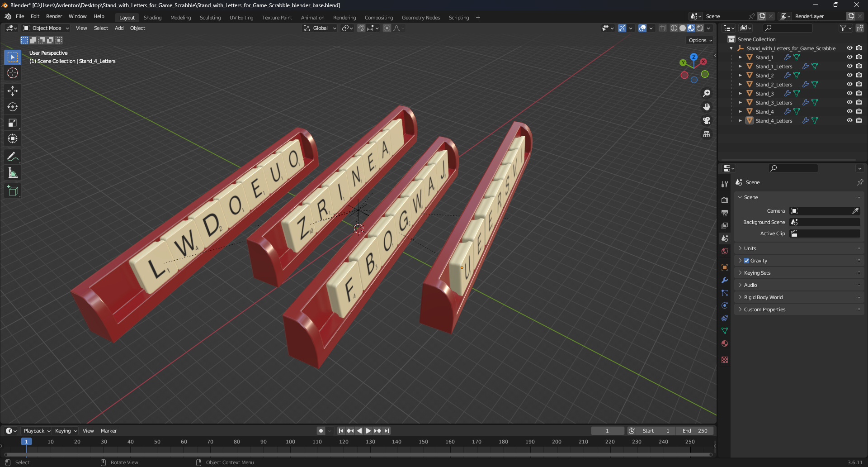Viewport: 868px width, 467px height.
Task: Select the Add Cube tool
Action: click(13, 191)
